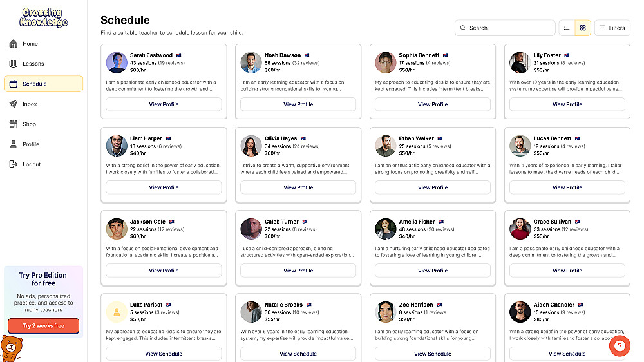Switch to list view layout
Screen dimensions: 644x362
(567, 28)
